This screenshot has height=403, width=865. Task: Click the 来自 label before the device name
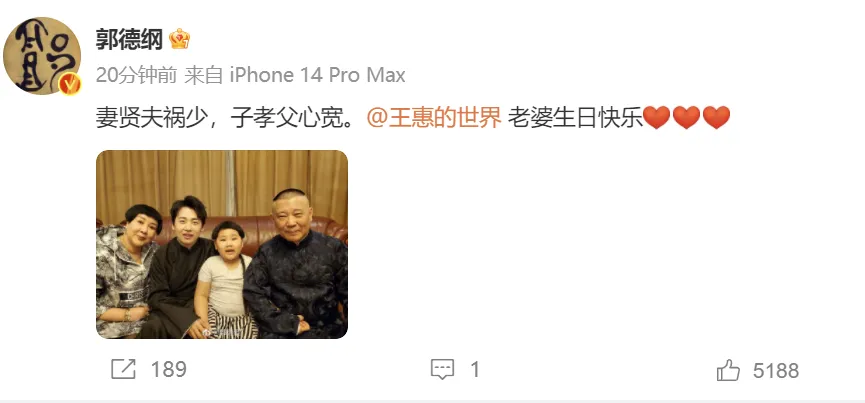point(204,75)
